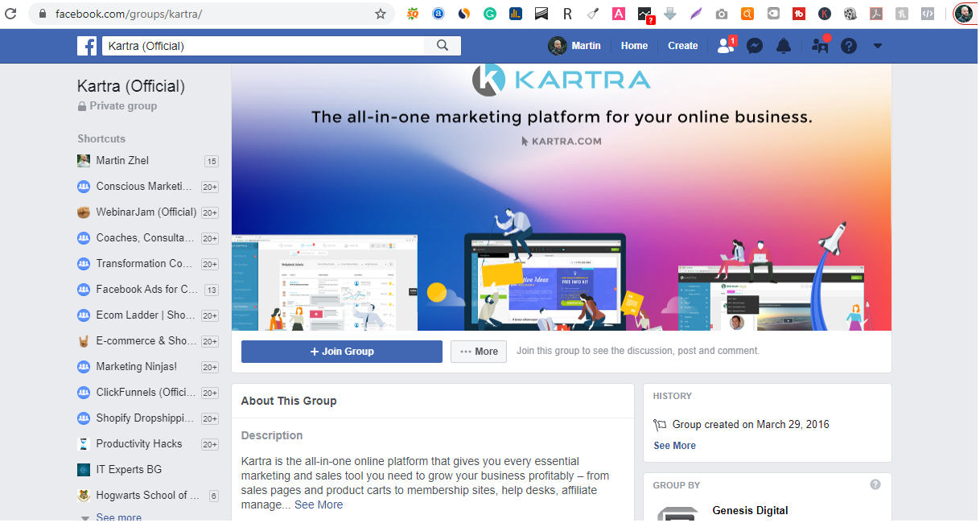Click the browser address bar URL

click(129, 14)
